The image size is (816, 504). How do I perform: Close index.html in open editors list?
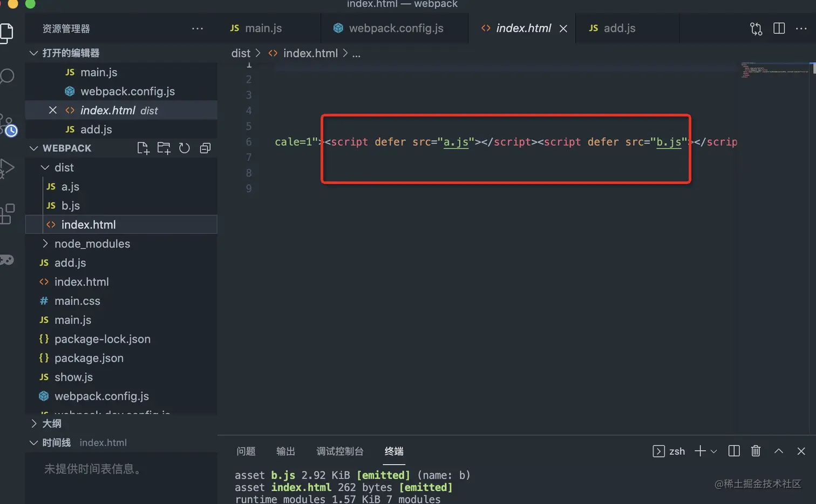(52, 110)
